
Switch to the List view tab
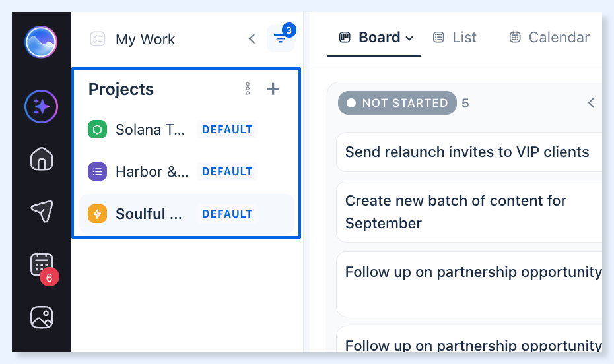[x=455, y=37]
